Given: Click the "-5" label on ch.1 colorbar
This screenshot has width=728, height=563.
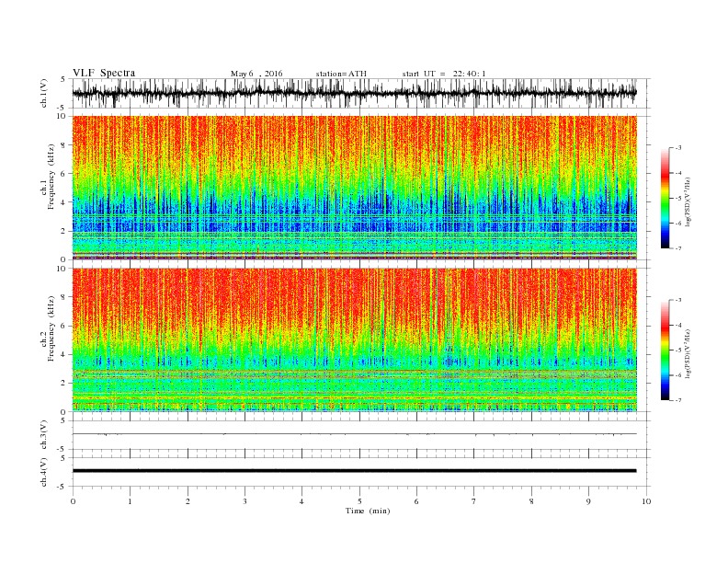Looking at the screenshot, I should tap(678, 198).
